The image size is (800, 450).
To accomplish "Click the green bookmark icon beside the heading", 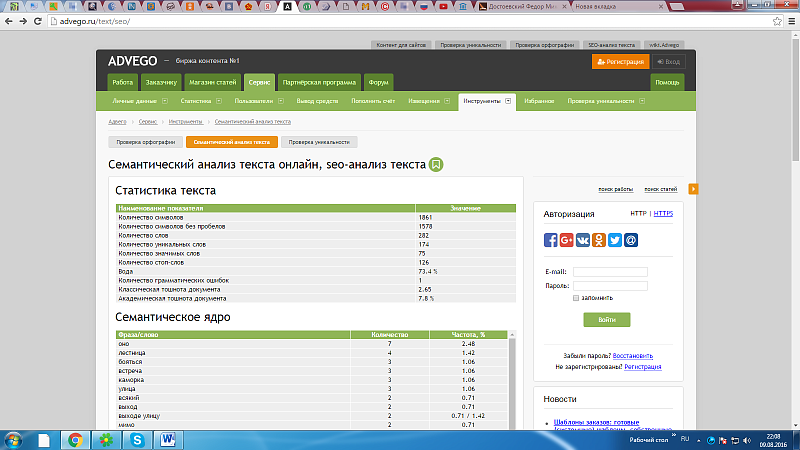I will 436,165.
